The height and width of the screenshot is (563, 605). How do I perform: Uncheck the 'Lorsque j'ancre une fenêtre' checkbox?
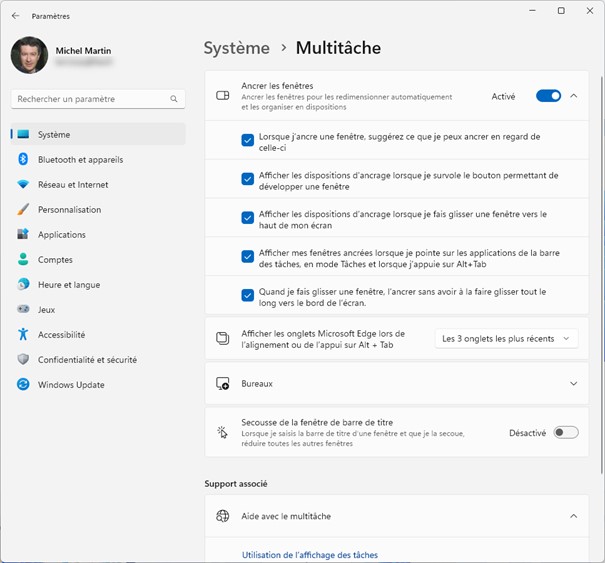(247, 141)
